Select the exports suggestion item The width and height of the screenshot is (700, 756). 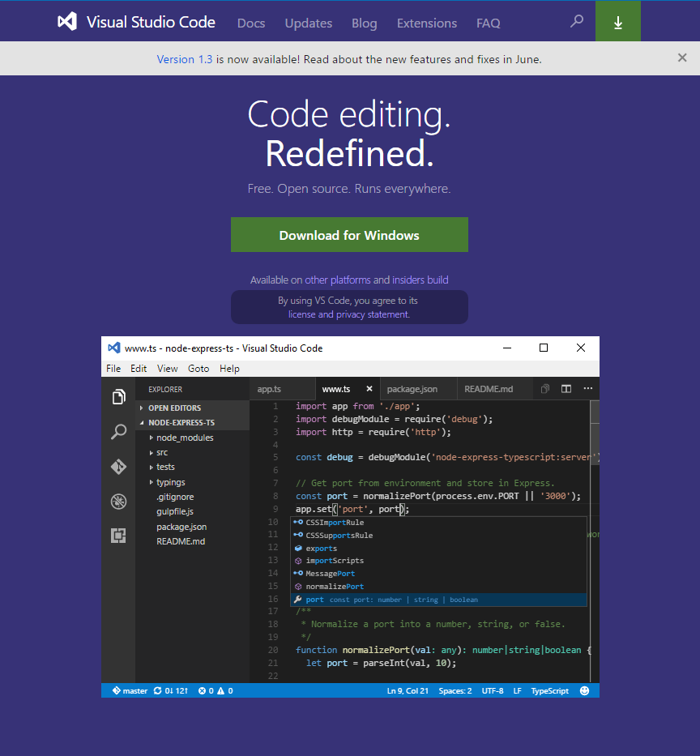coord(438,549)
